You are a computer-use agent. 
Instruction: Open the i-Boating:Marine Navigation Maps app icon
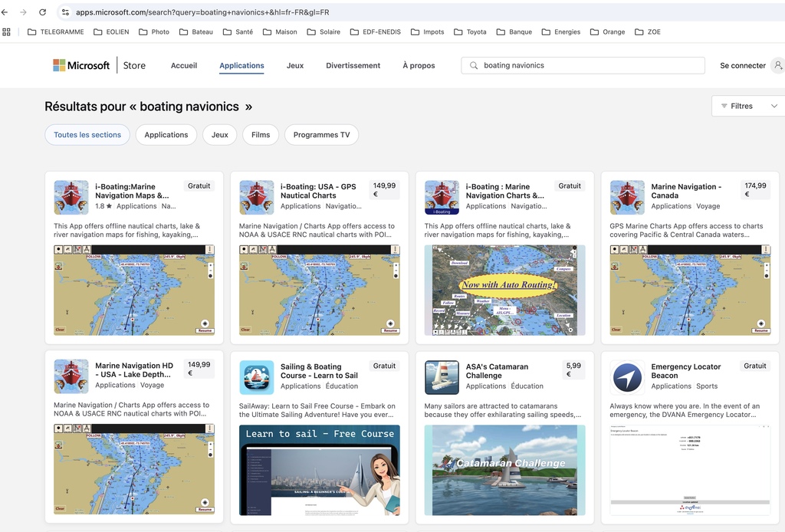pos(71,198)
